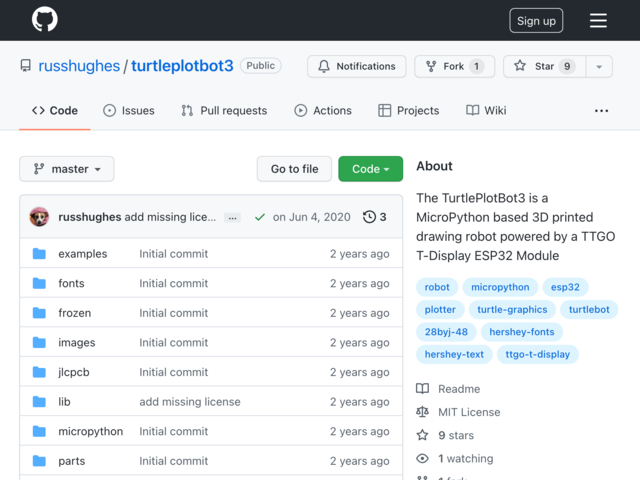Viewport: 640px width, 480px height.
Task: Switch to the Issues tab
Action: tap(129, 111)
